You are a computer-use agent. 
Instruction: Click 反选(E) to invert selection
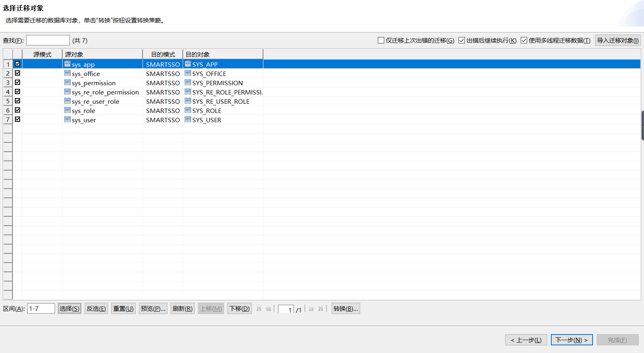(x=96, y=308)
